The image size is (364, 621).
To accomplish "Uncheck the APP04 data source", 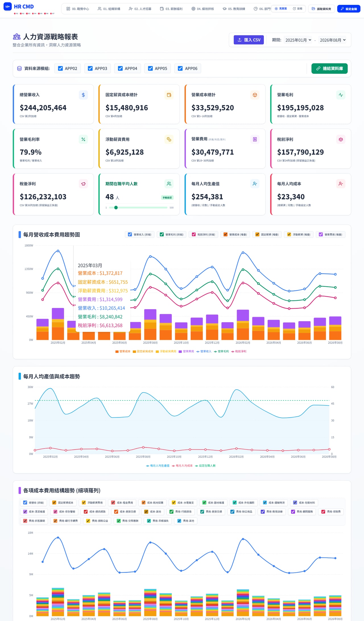I will pos(120,68).
